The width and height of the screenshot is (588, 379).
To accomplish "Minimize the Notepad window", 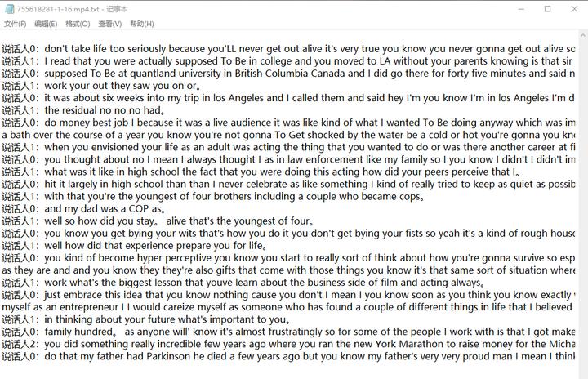I will 510,9.
